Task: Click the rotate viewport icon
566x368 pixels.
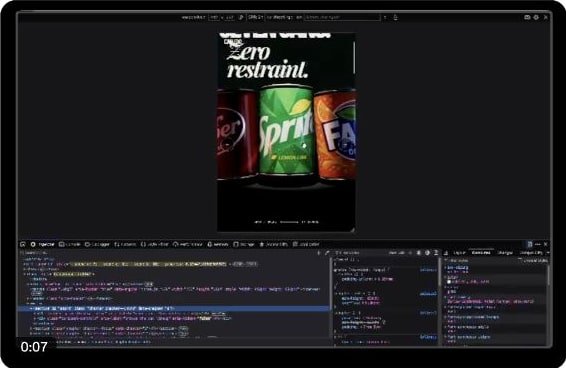Action: (x=241, y=17)
